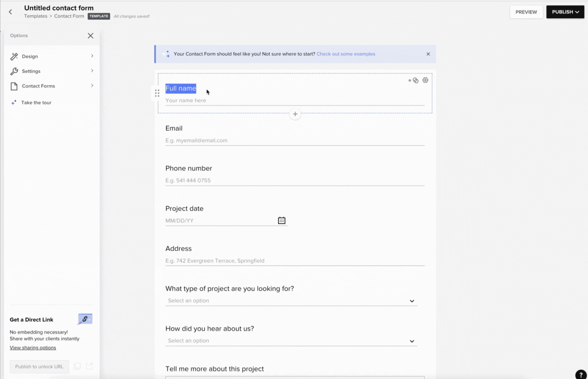Viewport: 588px width, 379px height.
Task: Click the Email field label
Action: (174, 128)
